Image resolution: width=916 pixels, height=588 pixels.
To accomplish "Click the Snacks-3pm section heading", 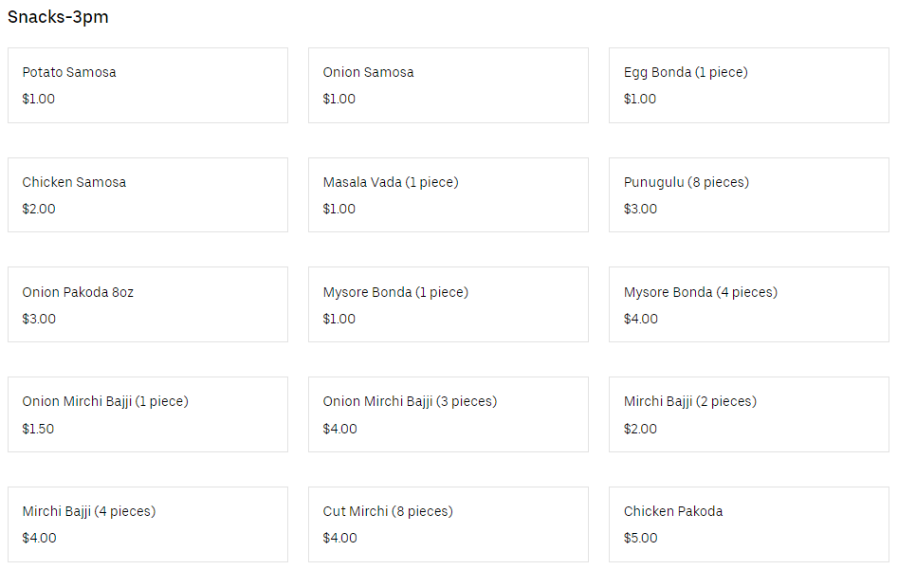I will (58, 17).
